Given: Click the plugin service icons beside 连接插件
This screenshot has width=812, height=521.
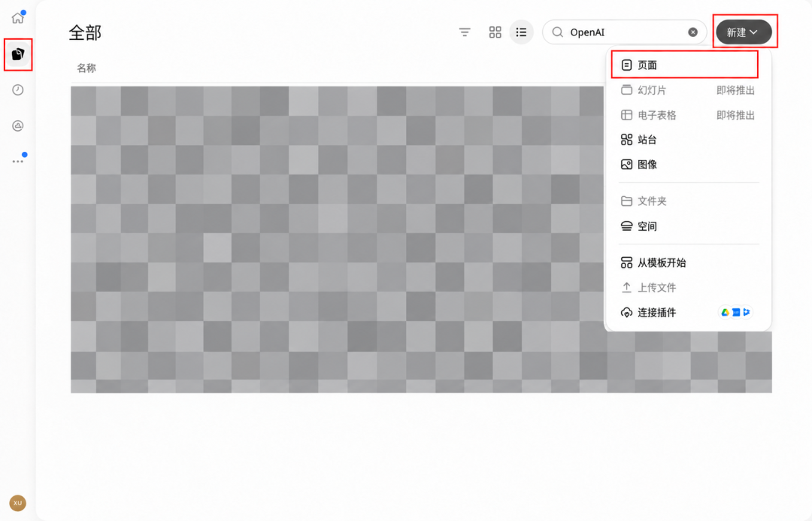Looking at the screenshot, I should (736, 312).
